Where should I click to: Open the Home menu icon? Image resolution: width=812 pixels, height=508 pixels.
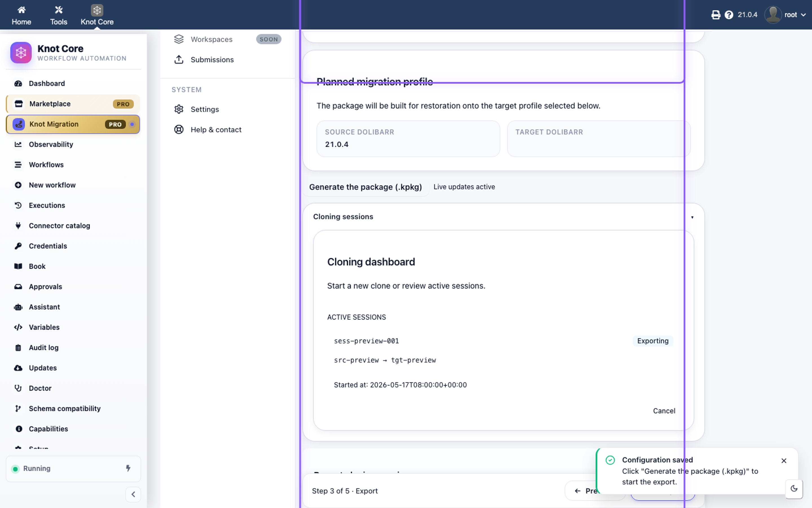pos(21,10)
